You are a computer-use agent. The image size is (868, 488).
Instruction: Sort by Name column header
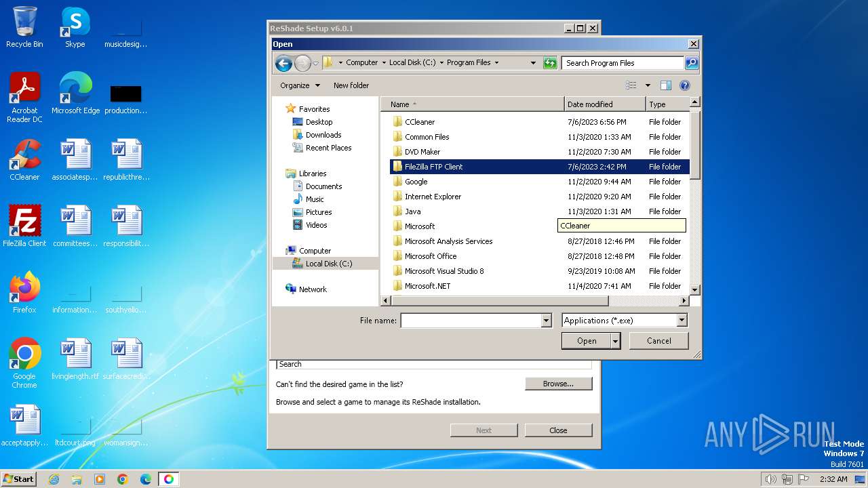[473, 104]
